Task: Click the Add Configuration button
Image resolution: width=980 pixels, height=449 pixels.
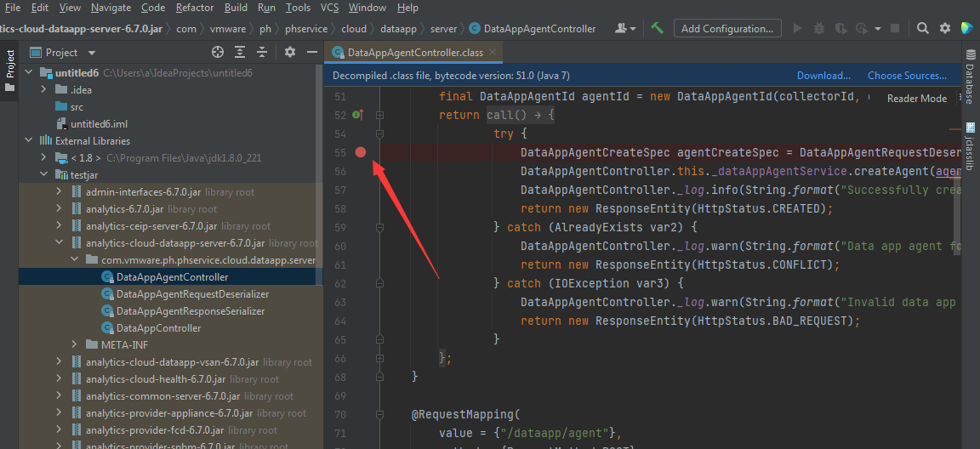Action: tap(727, 28)
